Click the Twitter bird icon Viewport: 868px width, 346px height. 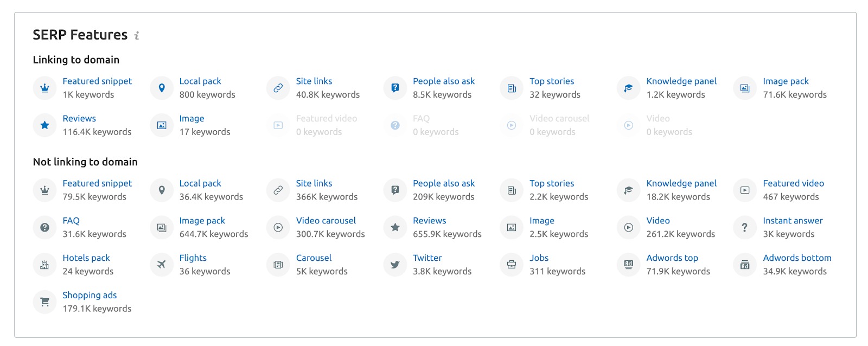pyautogui.click(x=394, y=265)
